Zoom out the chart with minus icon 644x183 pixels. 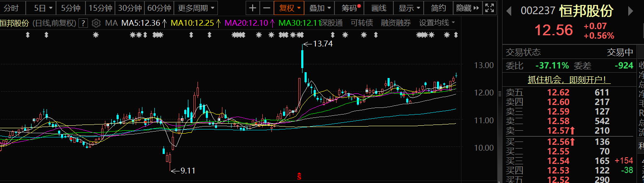point(267,7)
